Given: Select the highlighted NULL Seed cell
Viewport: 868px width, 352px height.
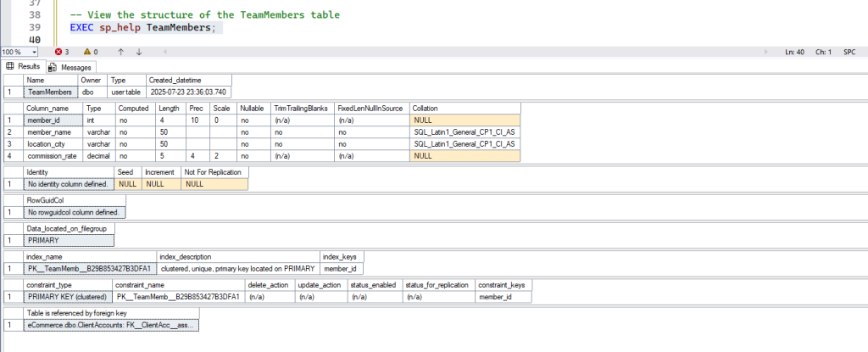Looking at the screenshot, I should click(128, 183).
